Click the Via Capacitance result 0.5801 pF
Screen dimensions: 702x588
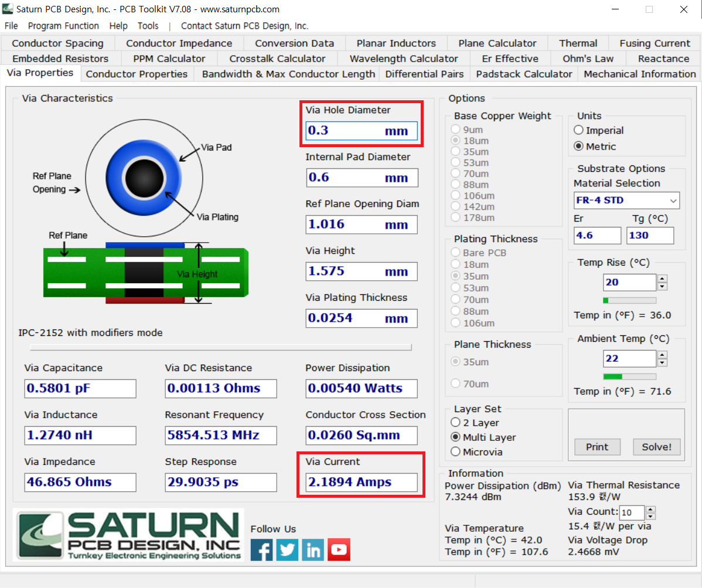point(80,389)
